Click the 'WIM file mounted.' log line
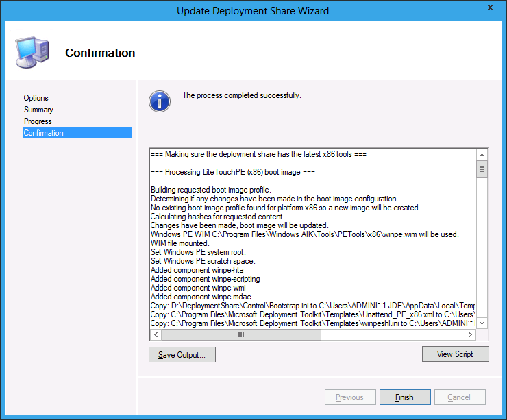Screen dimensions: 507x420 178,243
